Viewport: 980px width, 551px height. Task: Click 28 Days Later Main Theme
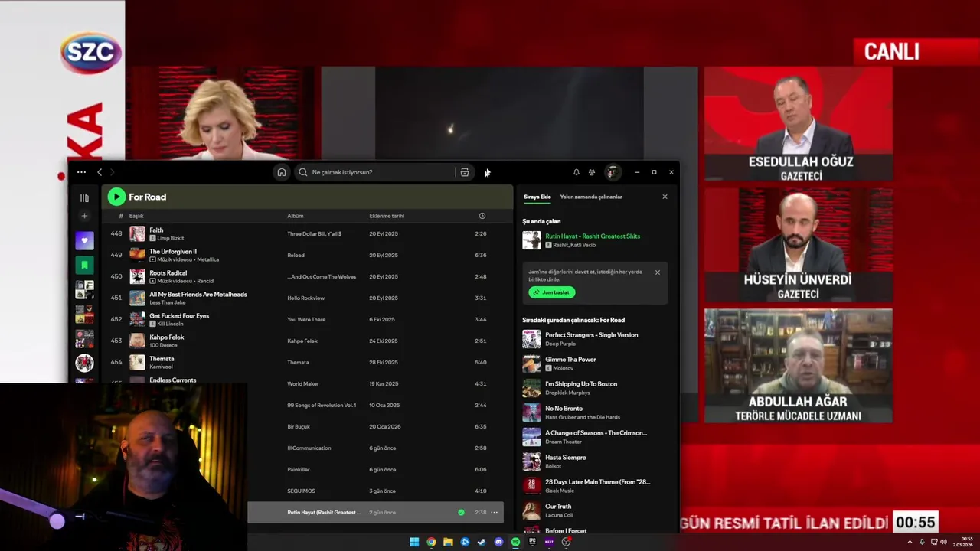(x=597, y=482)
